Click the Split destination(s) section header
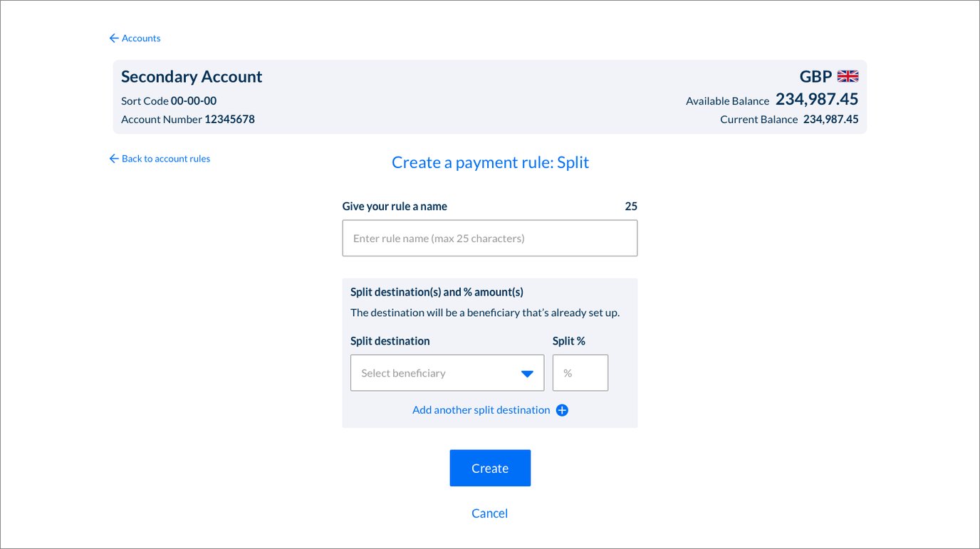Screen dimensions: 980x549 (437, 291)
